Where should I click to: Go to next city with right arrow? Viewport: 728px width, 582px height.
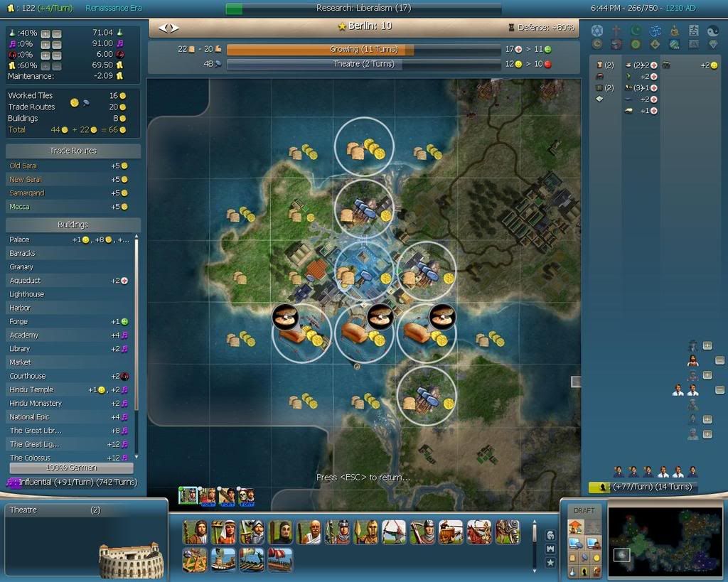[x=174, y=28]
